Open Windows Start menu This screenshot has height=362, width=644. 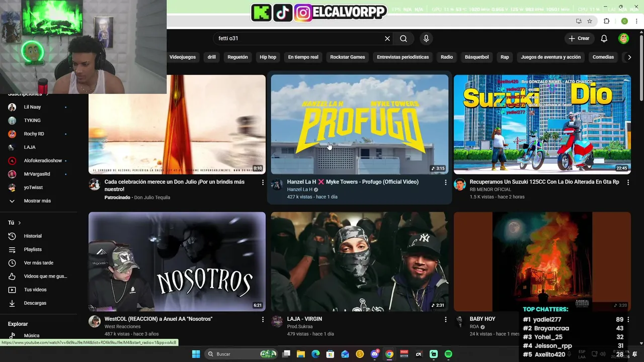196,354
